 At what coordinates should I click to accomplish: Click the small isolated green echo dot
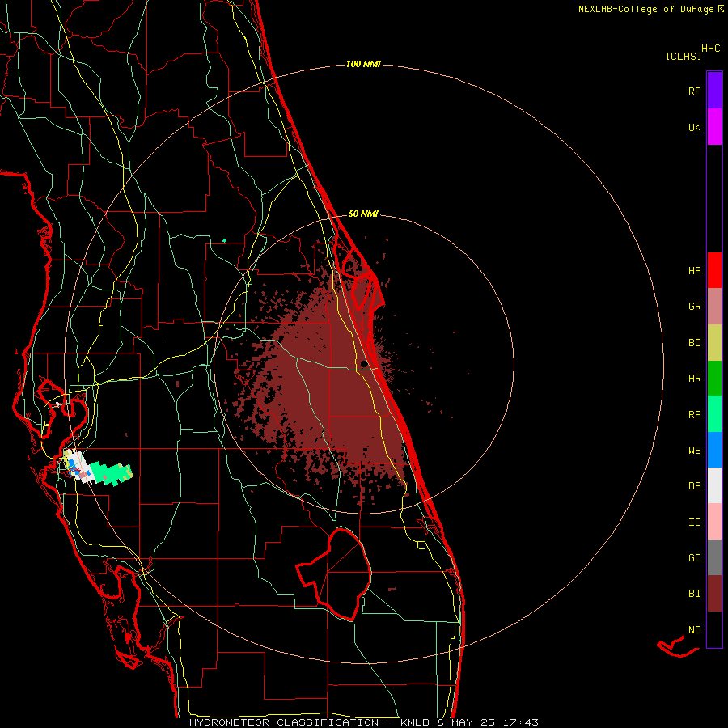[224, 240]
